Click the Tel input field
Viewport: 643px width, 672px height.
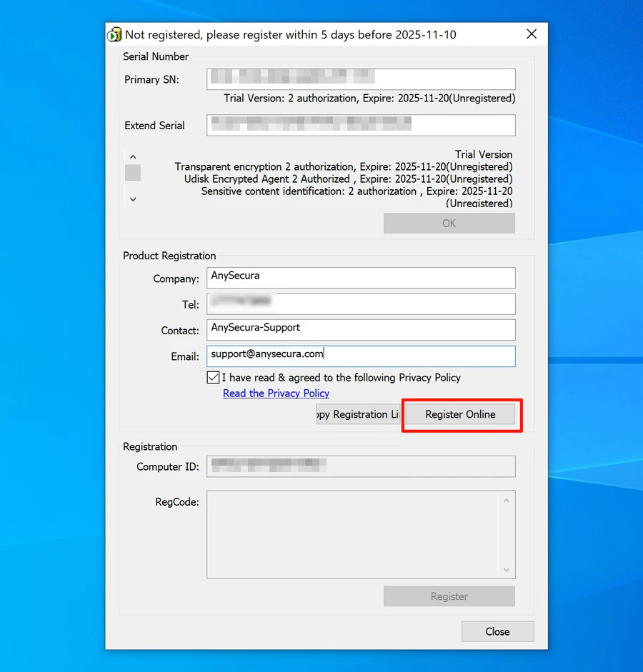point(361,304)
